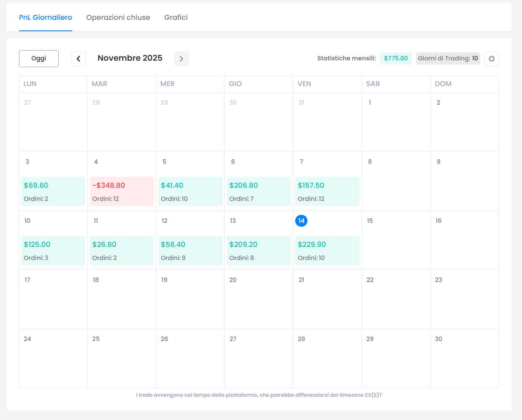This screenshot has height=420, width=522.
Task: Click the highlighted day 14 marker
Action: pos(301,221)
